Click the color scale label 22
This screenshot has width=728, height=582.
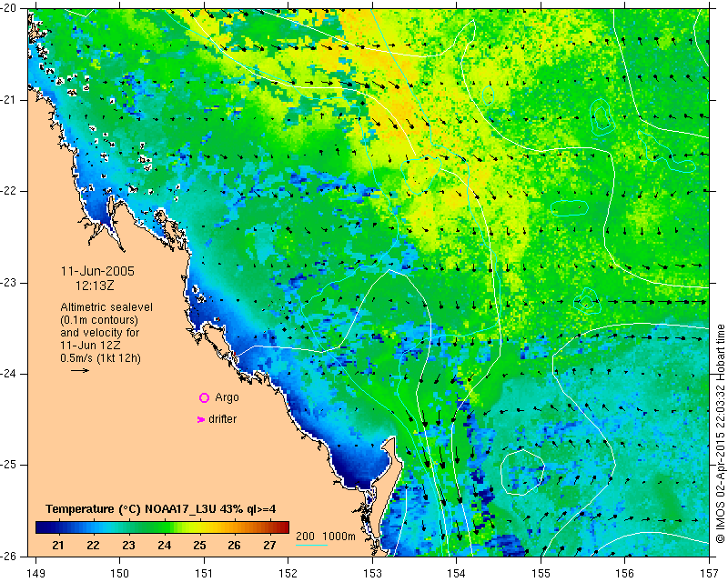tap(94, 546)
